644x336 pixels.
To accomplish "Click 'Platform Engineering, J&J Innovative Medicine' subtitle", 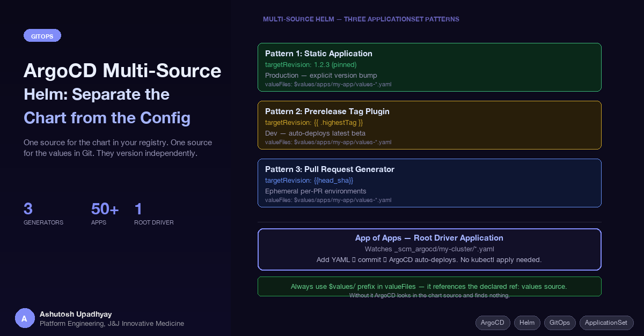I will 112,324.
